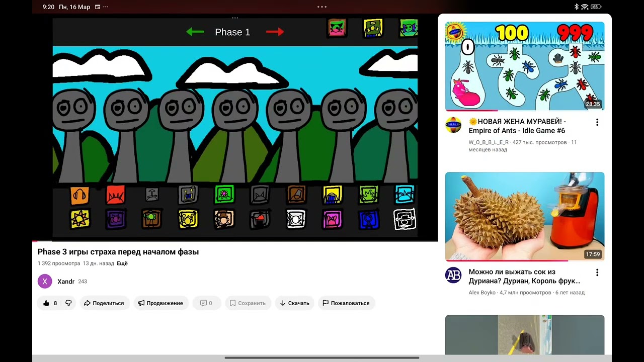
Task: Play the Empire of Ants video thumbnail
Action: (525, 66)
